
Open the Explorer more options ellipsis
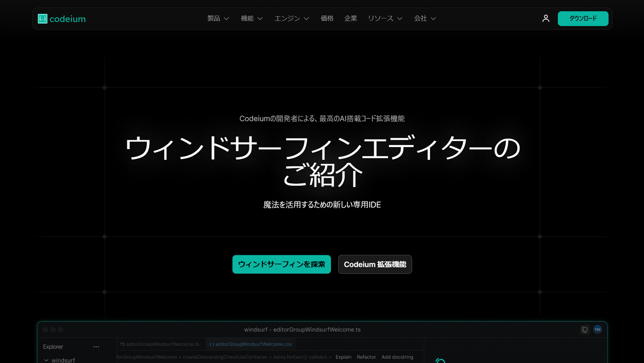[x=96, y=346]
